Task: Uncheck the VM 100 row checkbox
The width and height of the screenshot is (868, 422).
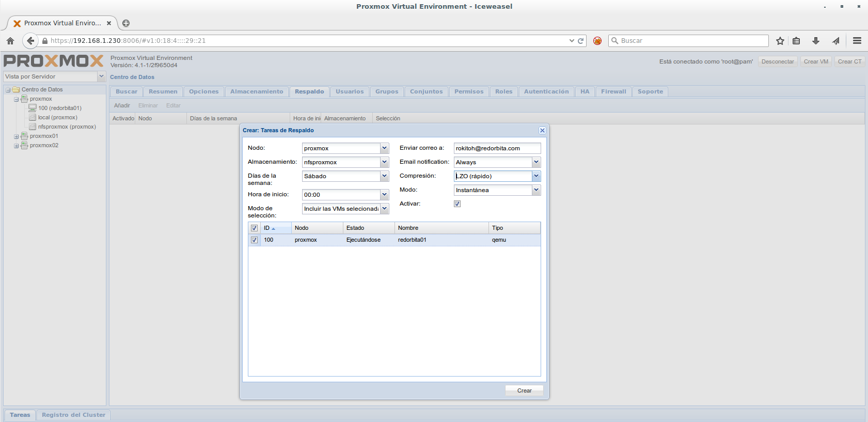Action: tap(254, 240)
